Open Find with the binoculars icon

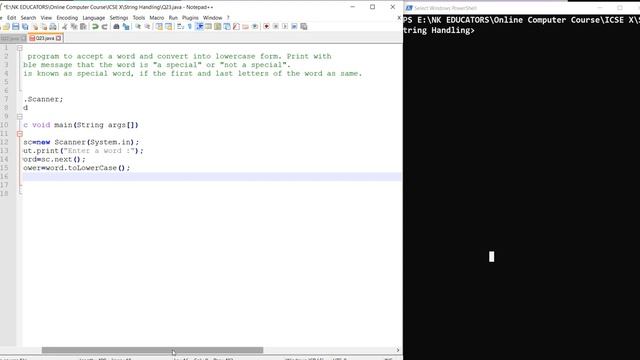pyautogui.click(x=116, y=27)
